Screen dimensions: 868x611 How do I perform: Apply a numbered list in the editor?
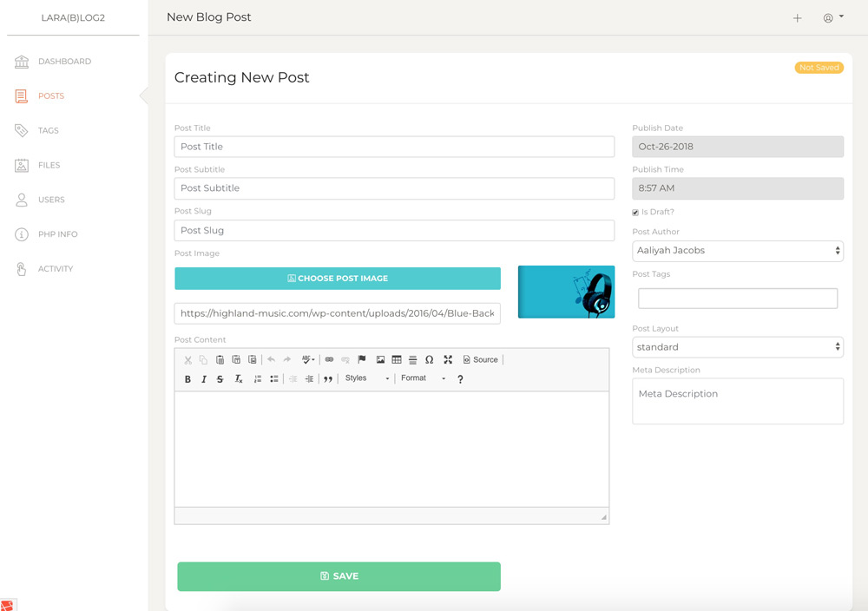tap(257, 378)
